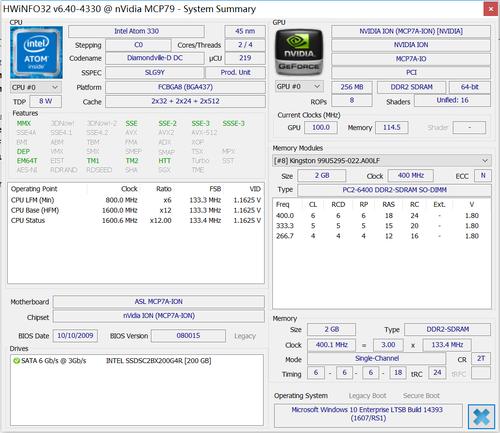Image resolution: width=500 pixels, height=433 pixels.
Task: Click the CR 2T value
Action: (x=481, y=359)
